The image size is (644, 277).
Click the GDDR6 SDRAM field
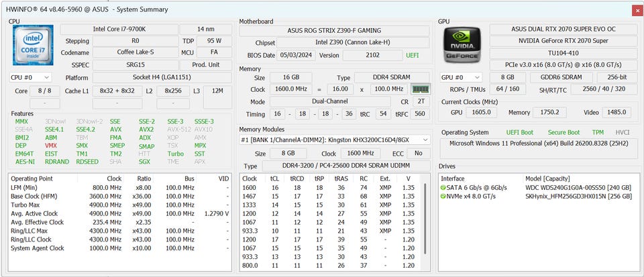pos(561,77)
